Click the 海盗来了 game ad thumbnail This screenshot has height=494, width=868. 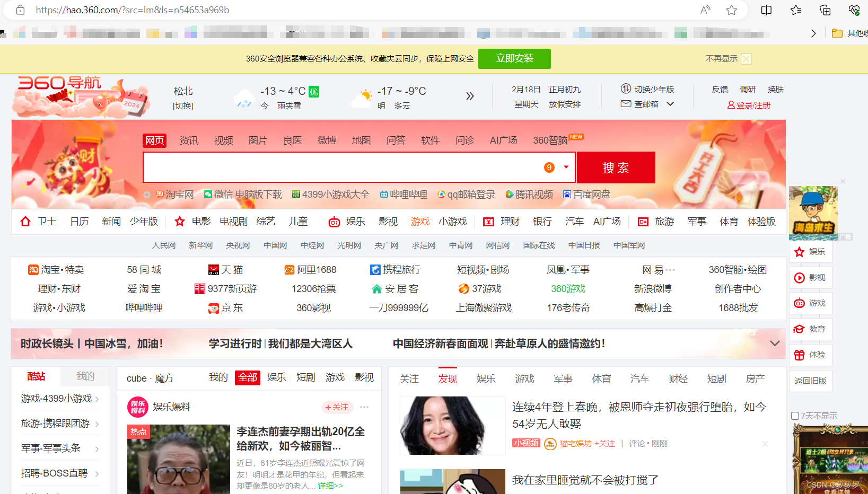(813, 213)
